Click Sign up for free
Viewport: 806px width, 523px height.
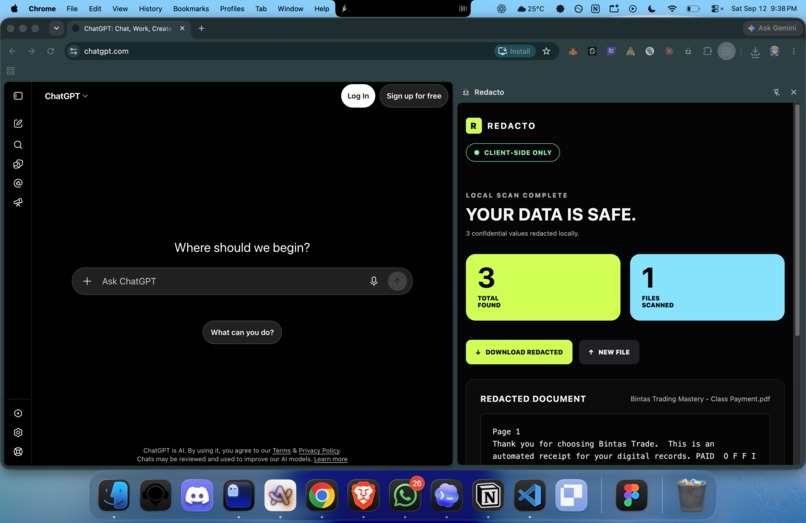(x=414, y=96)
